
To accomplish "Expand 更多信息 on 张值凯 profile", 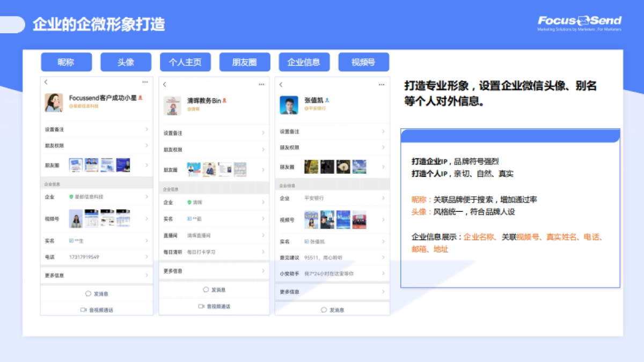I will (332, 292).
